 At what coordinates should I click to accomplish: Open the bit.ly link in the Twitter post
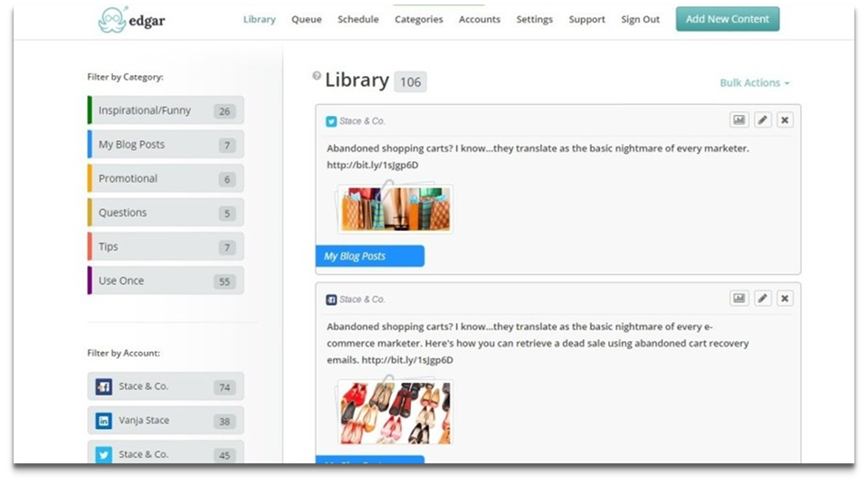click(x=373, y=165)
